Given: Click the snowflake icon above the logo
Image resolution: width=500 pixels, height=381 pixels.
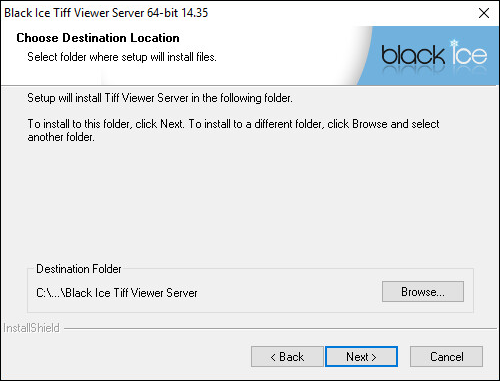Looking at the screenshot, I should 454,43.
